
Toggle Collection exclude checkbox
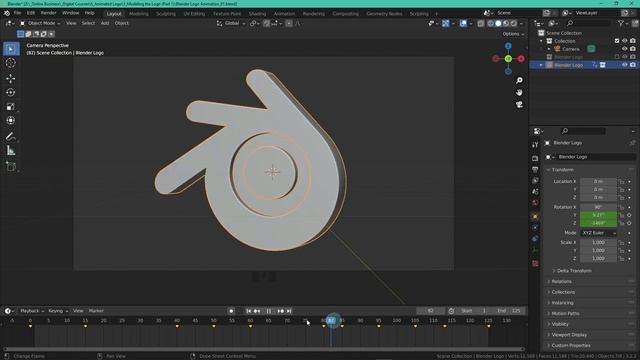617,41
